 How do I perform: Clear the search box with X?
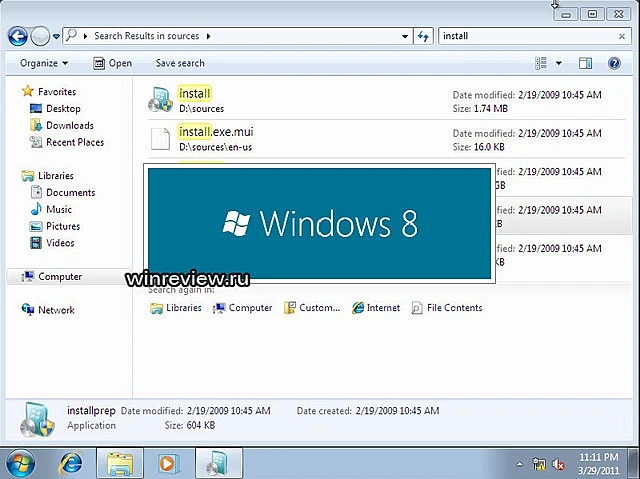[x=622, y=36]
